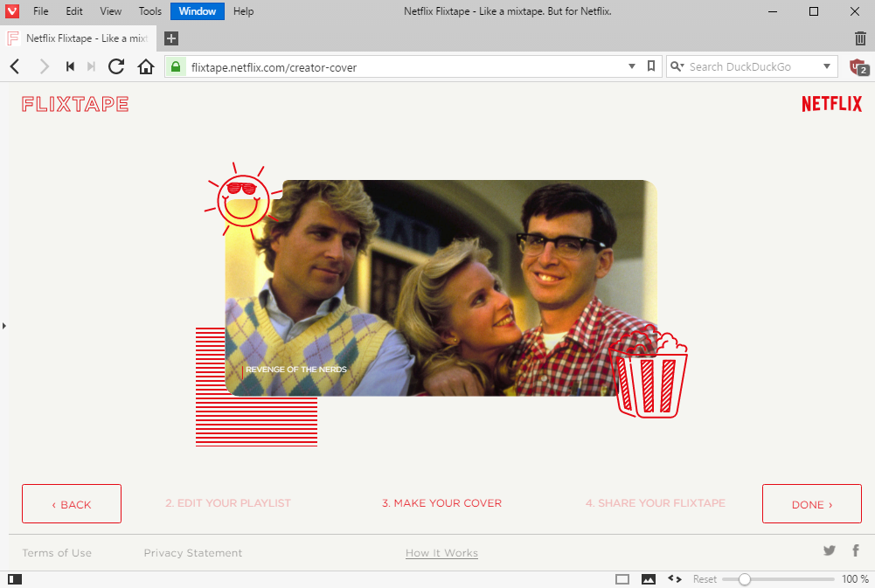Open the Tools menu
Screen dimensions: 875x588
pos(150,11)
